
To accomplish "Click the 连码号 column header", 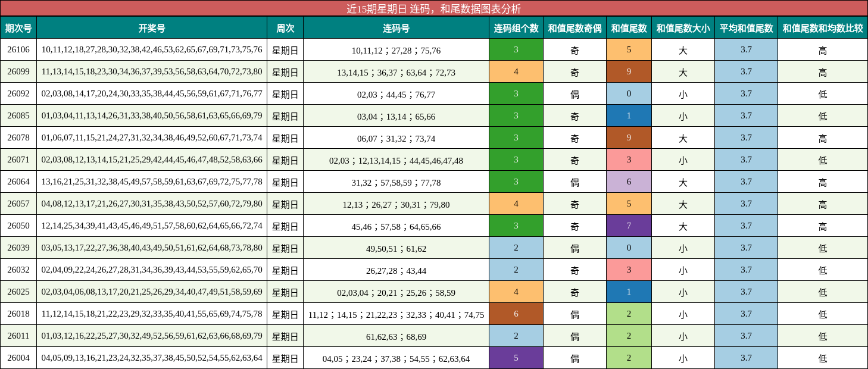I will [x=396, y=28].
